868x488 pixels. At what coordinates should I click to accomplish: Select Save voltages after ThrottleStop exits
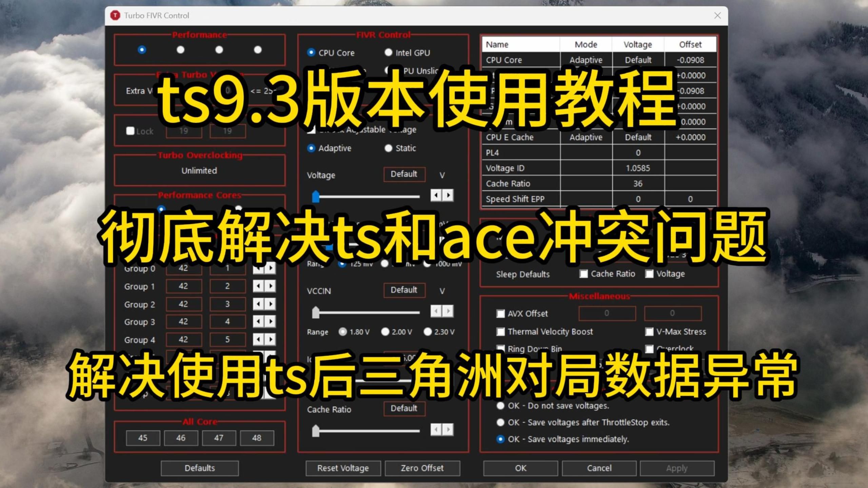click(500, 422)
